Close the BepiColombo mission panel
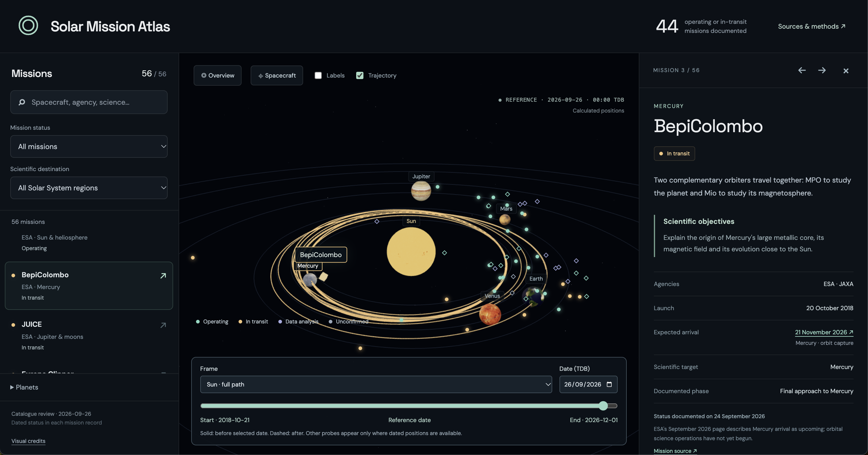 click(x=846, y=70)
